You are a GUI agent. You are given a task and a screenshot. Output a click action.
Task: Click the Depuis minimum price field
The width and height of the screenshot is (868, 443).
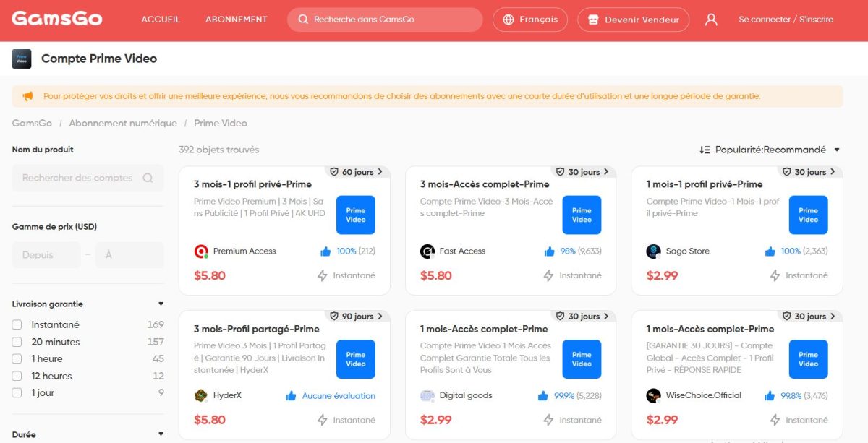[46, 255]
